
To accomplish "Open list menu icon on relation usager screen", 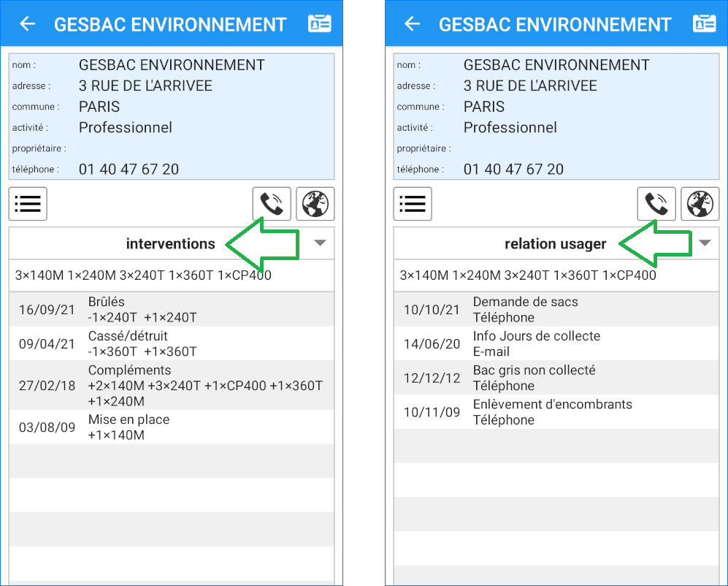I will point(413,204).
